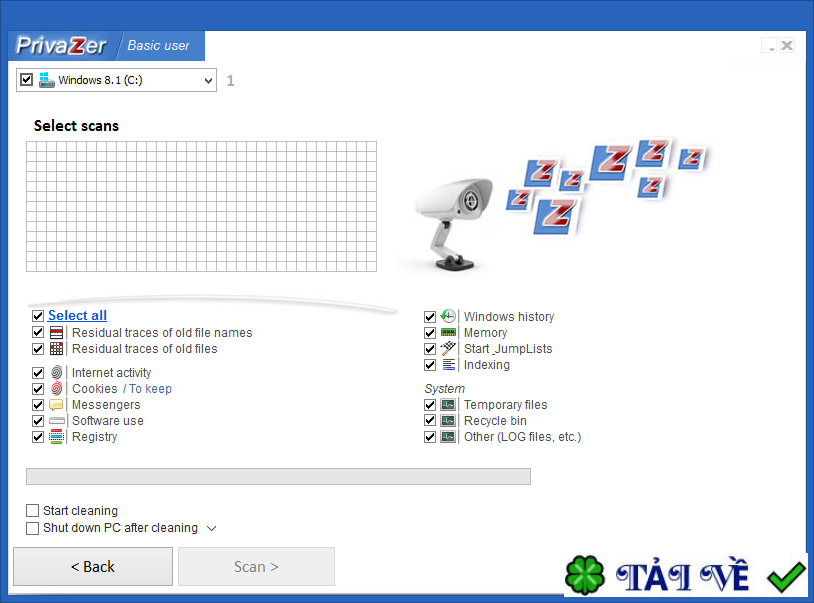Click the Scan button
814x603 pixels.
tap(256, 567)
